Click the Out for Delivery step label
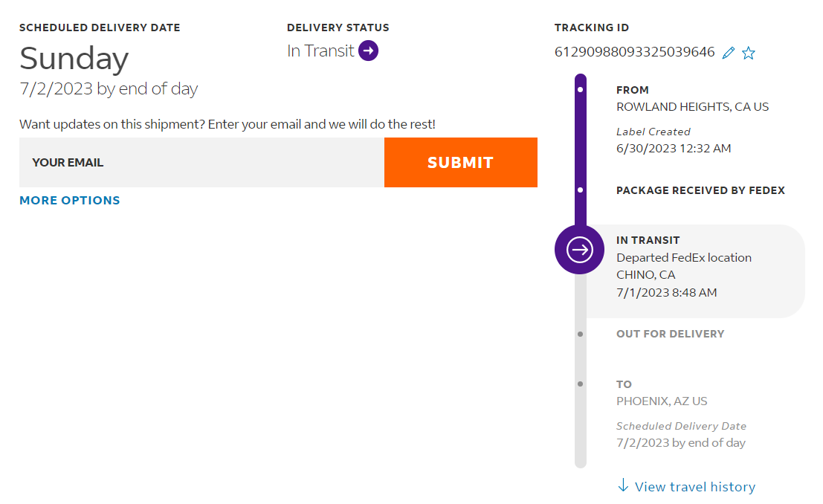 pyautogui.click(x=670, y=335)
